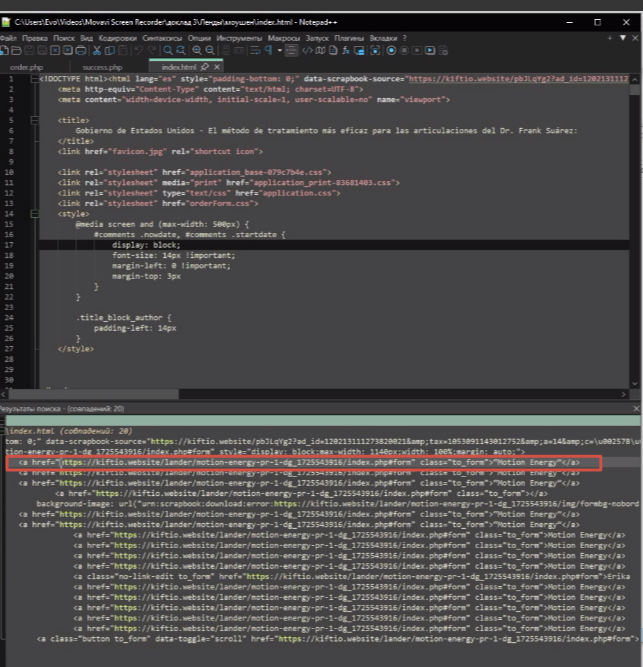
Task: Click the Save file toolbar icon
Action: (30, 49)
